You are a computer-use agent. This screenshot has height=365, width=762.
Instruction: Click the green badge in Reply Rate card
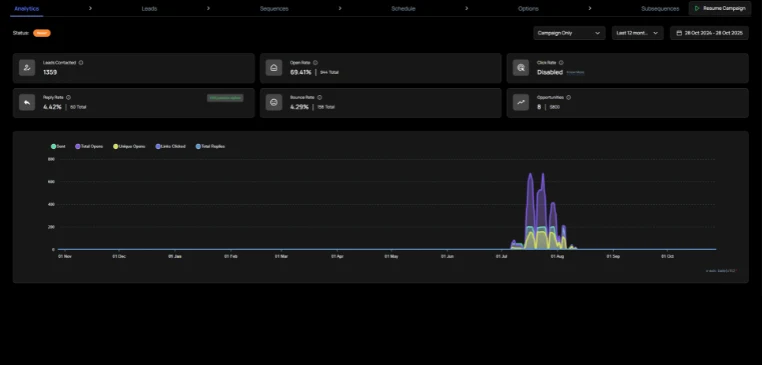tap(225, 98)
